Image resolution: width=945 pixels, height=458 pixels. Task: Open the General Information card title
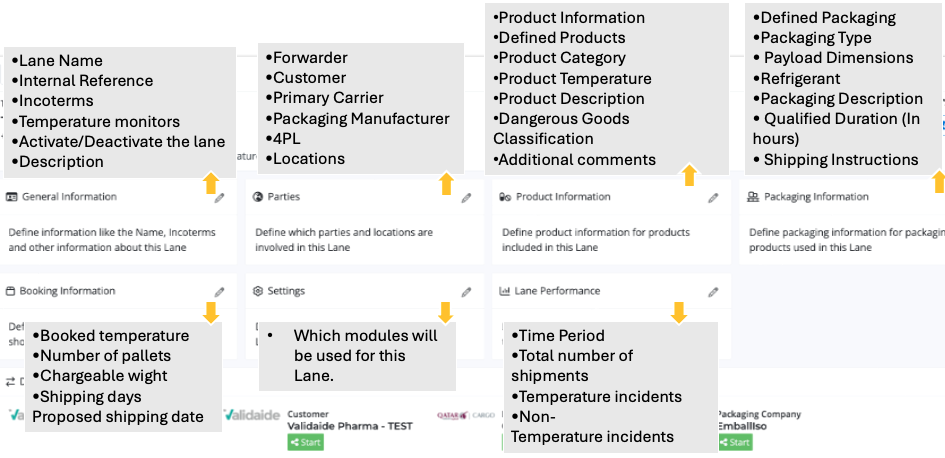(x=69, y=197)
